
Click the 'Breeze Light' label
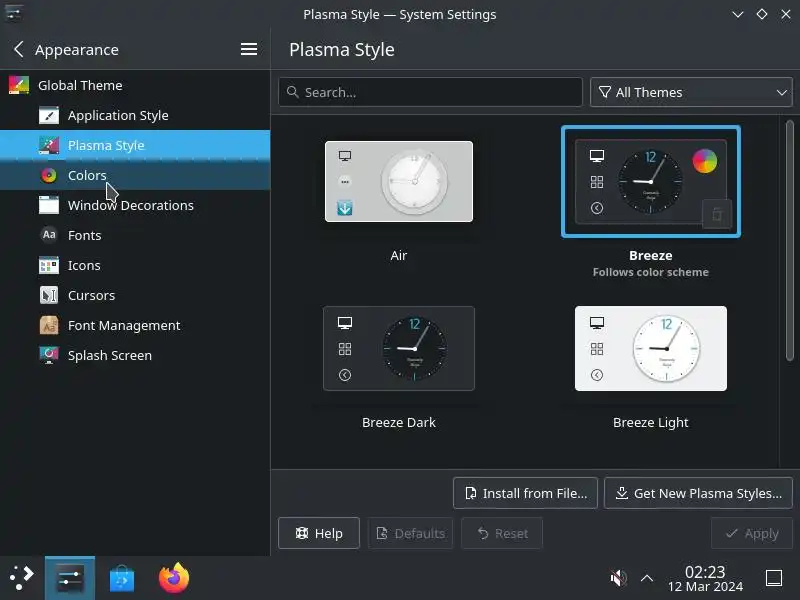pyautogui.click(x=651, y=422)
